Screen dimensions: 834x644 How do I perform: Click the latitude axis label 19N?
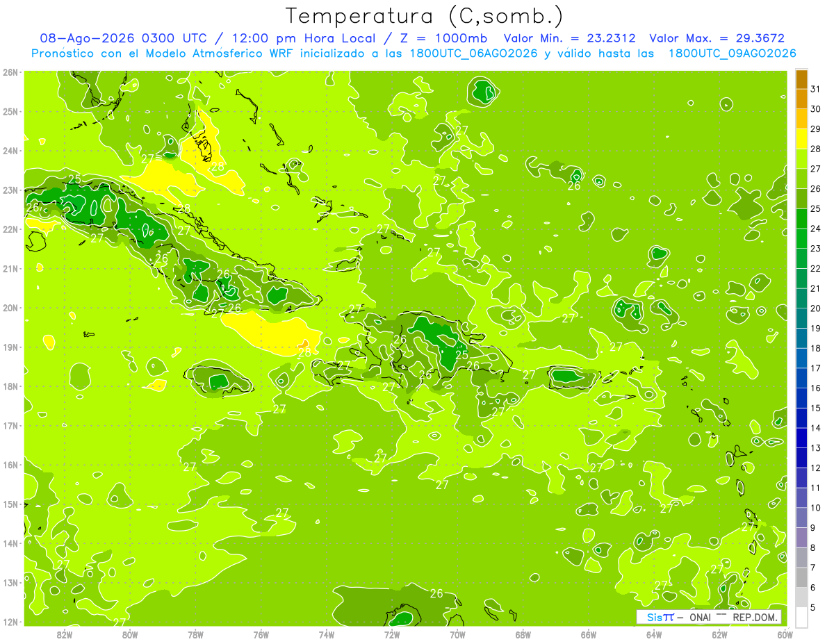[10, 347]
